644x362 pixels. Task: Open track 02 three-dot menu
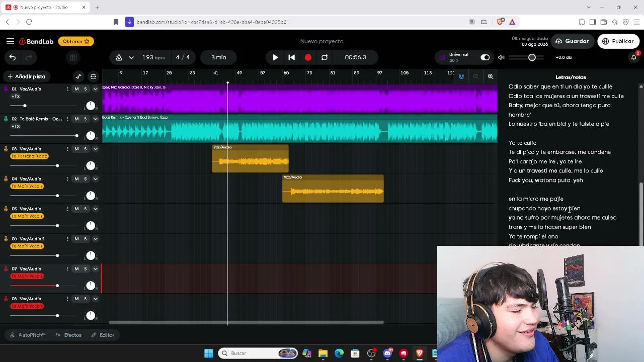(67, 119)
